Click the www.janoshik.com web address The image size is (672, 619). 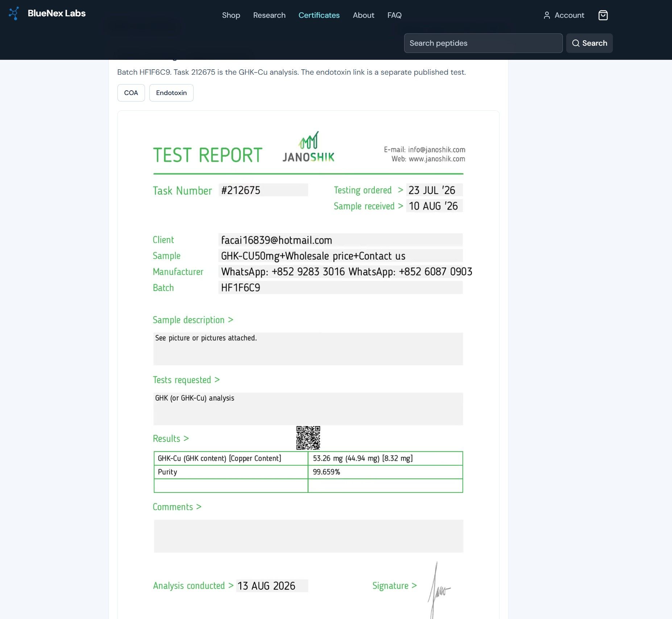pyautogui.click(x=437, y=159)
